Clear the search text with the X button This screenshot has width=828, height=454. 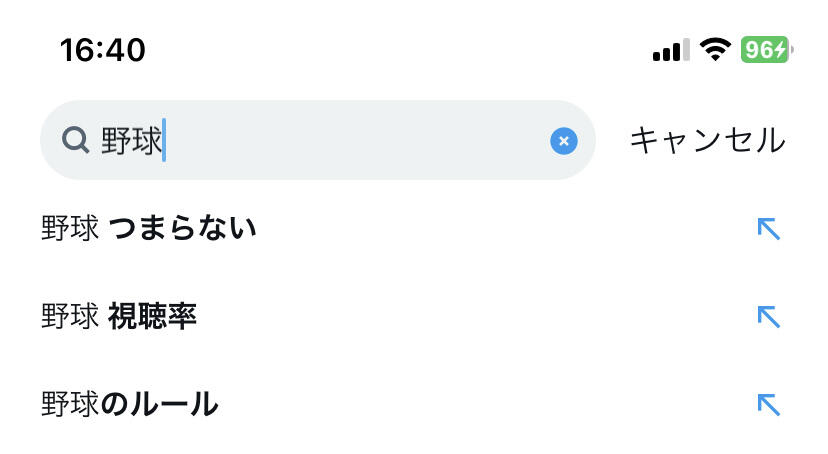tap(564, 141)
